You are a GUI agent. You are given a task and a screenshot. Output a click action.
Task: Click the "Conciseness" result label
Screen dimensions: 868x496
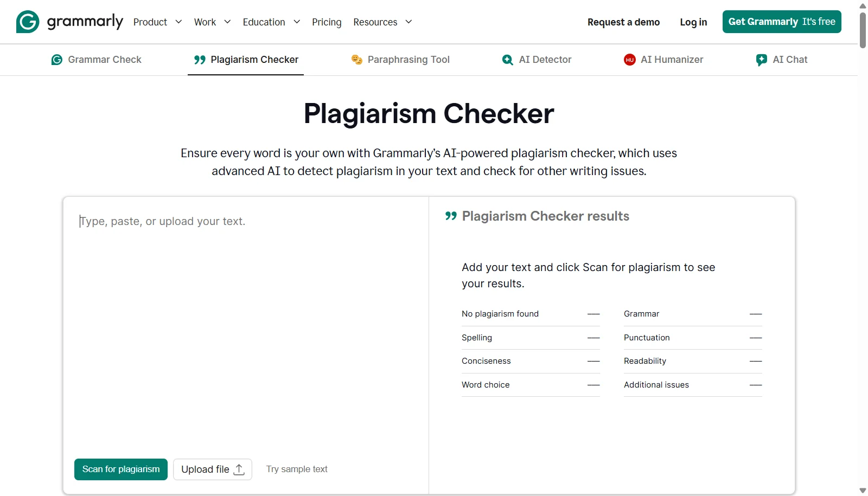(486, 361)
